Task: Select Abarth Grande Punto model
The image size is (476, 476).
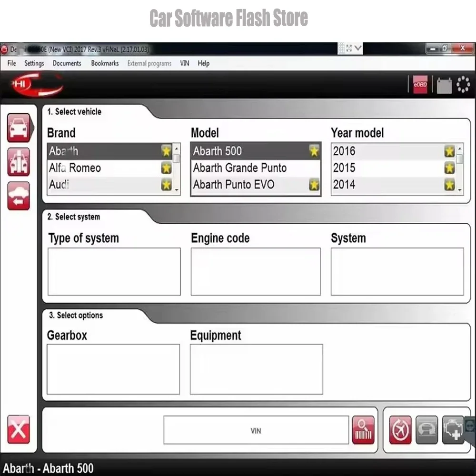Action: [x=256, y=168]
